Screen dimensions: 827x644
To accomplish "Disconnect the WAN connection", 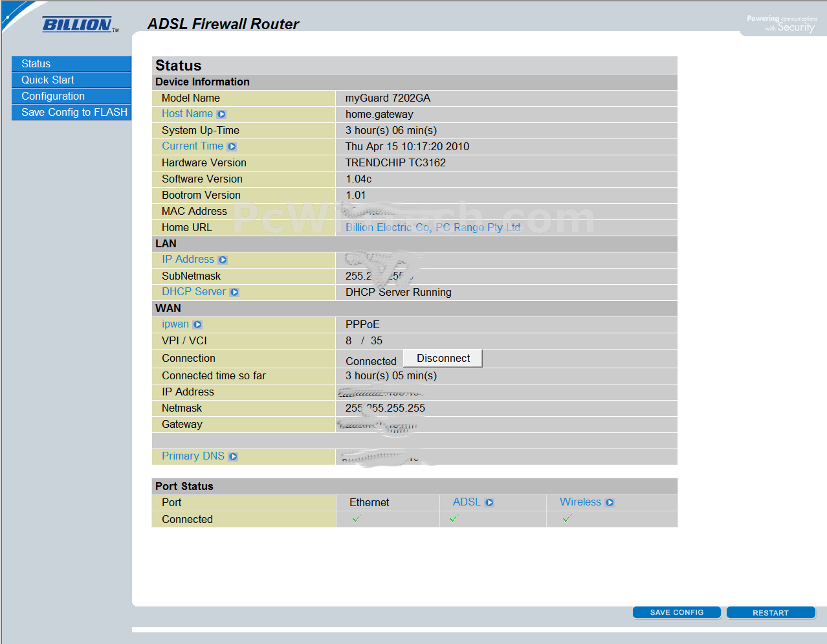I will (443, 359).
